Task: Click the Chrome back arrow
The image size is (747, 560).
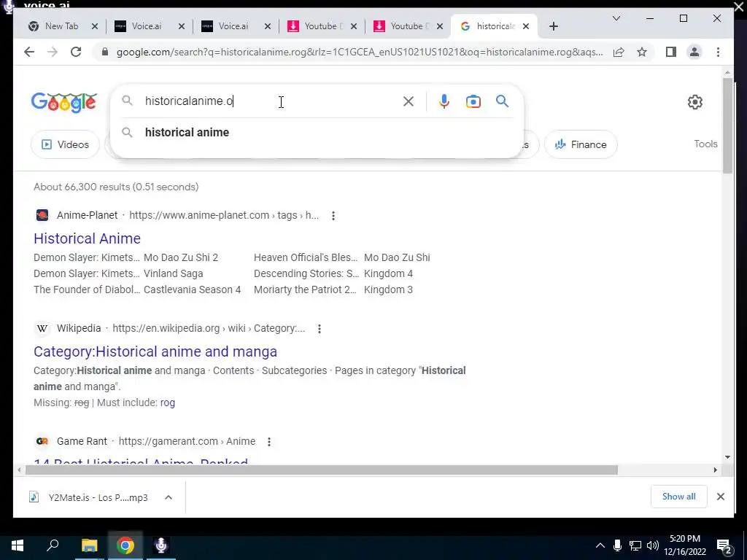Action: (x=29, y=52)
